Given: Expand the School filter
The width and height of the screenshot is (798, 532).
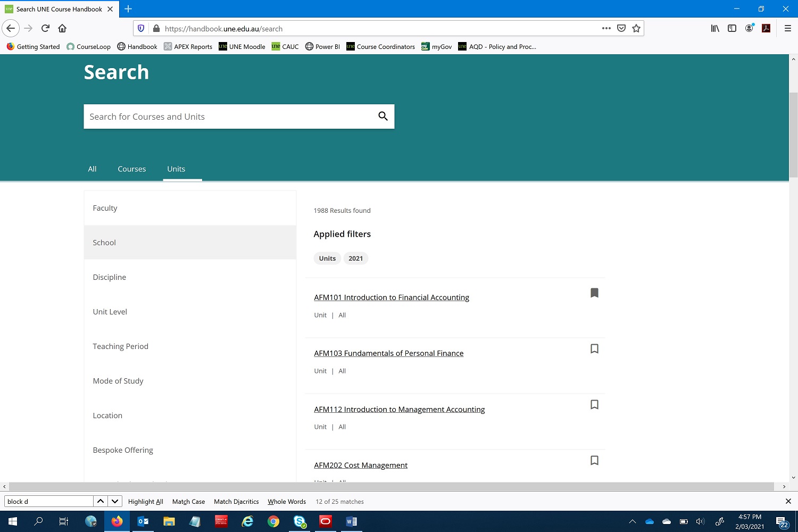Looking at the screenshot, I should [x=190, y=243].
